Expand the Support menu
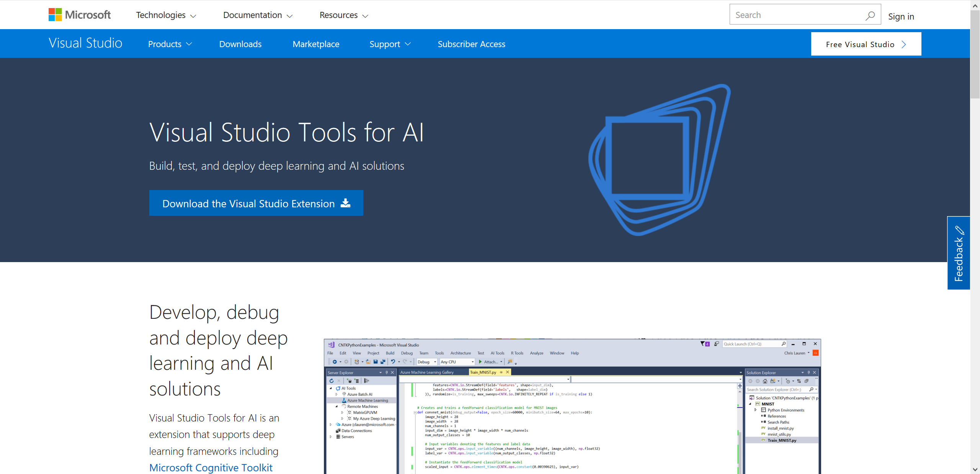This screenshot has width=980, height=474. pyautogui.click(x=390, y=44)
